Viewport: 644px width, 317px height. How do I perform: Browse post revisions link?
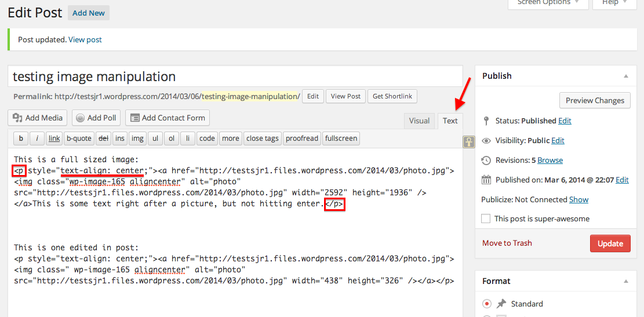coord(550,160)
